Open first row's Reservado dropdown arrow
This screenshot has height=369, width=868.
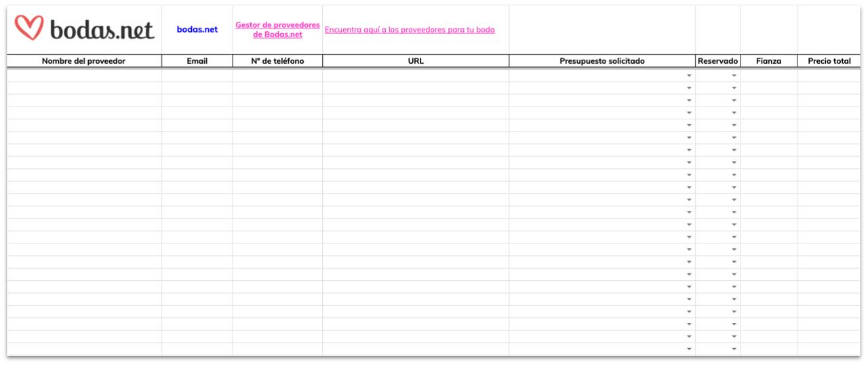pyautogui.click(x=734, y=75)
